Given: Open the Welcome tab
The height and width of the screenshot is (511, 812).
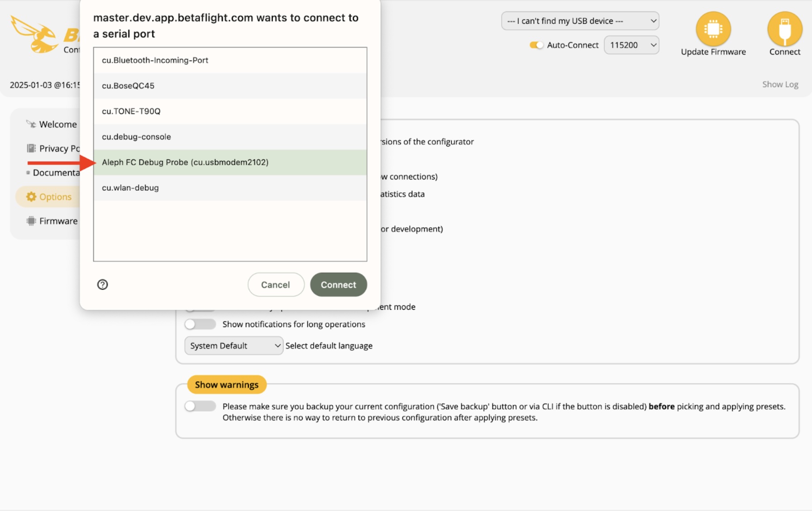Looking at the screenshot, I should pyautogui.click(x=58, y=124).
